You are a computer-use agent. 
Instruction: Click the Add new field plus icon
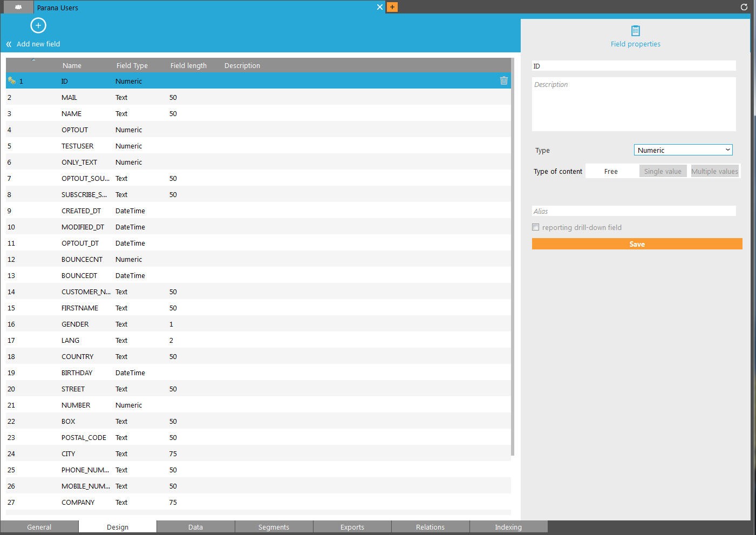pyautogui.click(x=38, y=25)
